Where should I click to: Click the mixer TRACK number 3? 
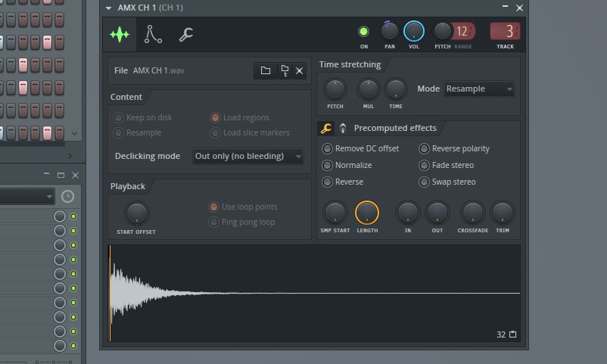pos(505,31)
